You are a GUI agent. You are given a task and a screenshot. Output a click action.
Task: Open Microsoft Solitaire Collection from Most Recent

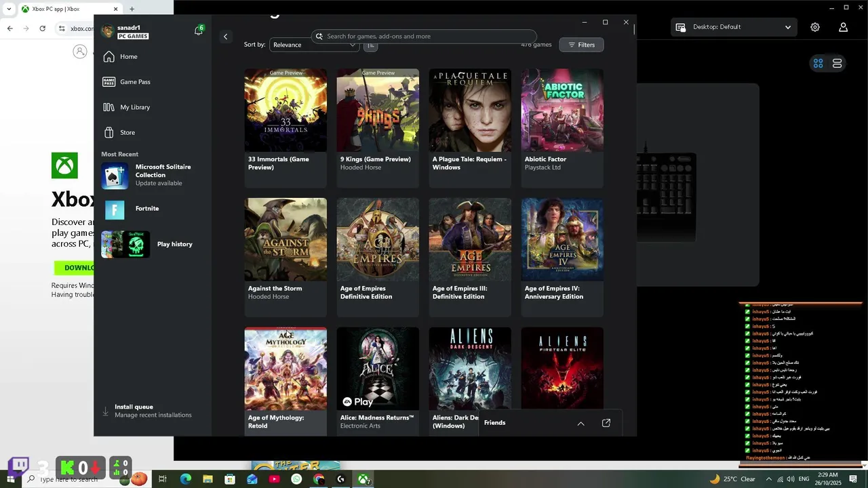153,176
